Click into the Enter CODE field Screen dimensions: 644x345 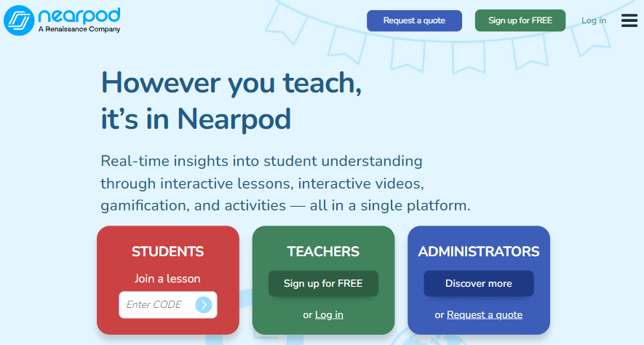pos(155,305)
